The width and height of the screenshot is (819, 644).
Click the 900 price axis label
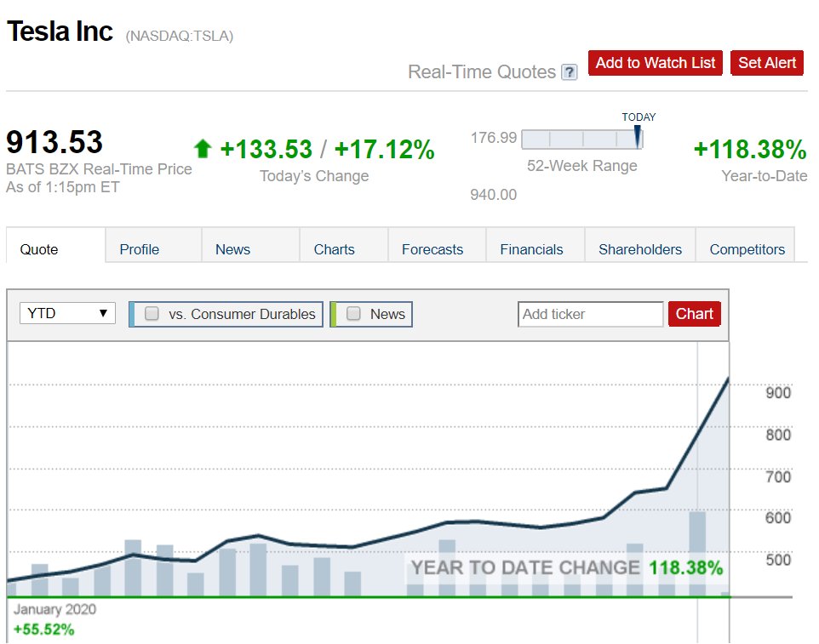[x=778, y=392]
